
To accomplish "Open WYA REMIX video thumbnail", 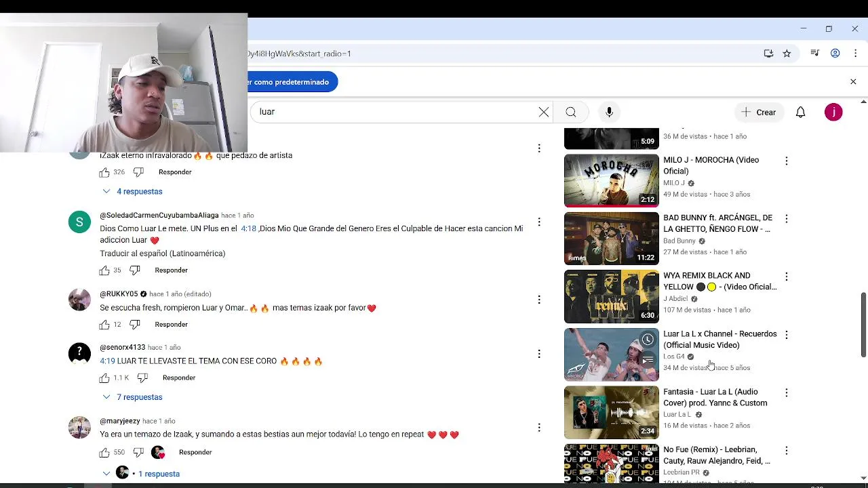I will point(611,297).
